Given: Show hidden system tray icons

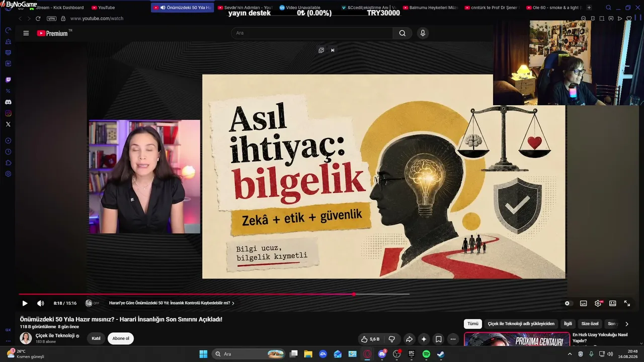Looking at the screenshot, I should [x=570, y=354].
